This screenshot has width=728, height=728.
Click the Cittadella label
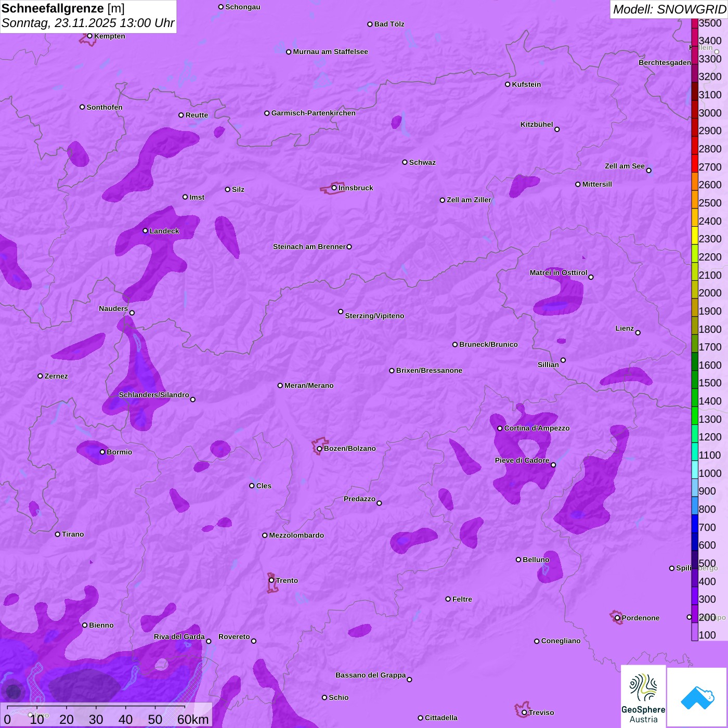441,718
